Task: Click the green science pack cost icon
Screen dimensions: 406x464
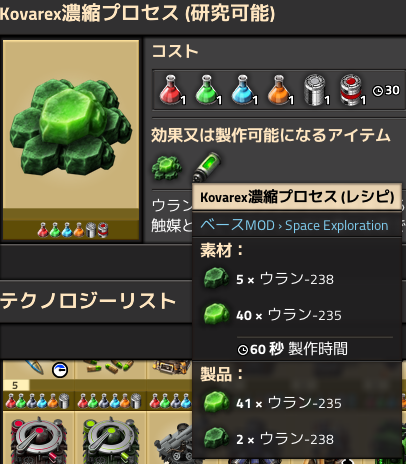Action: [x=207, y=90]
